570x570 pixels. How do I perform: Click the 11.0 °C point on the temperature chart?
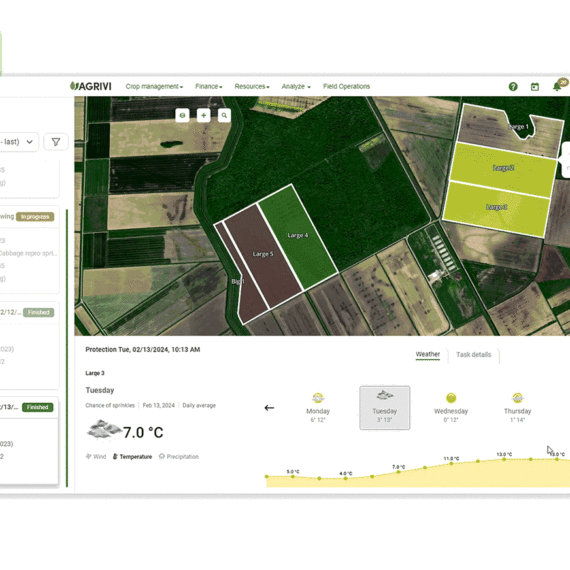click(451, 463)
